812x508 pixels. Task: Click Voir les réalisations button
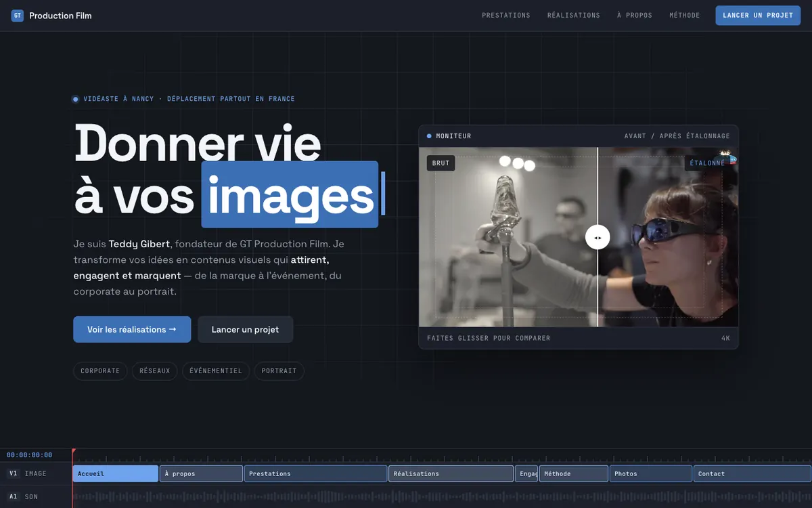click(132, 329)
